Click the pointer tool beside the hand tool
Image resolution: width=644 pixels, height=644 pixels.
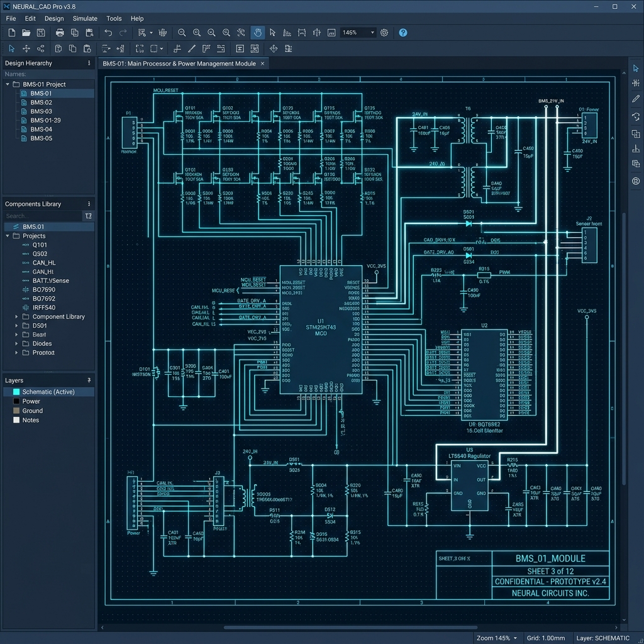[x=272, y=33]
